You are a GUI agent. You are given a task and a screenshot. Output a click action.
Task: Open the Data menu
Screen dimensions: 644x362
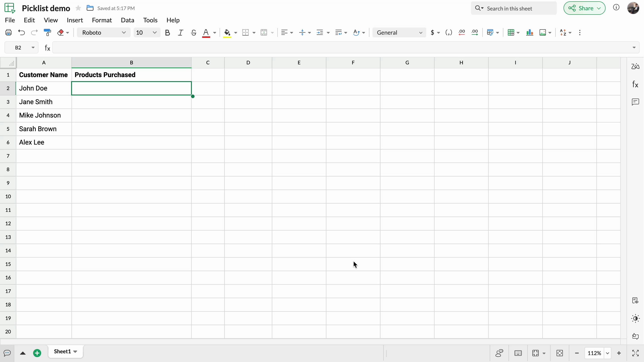pyautogui.click(x=127, y=20)
